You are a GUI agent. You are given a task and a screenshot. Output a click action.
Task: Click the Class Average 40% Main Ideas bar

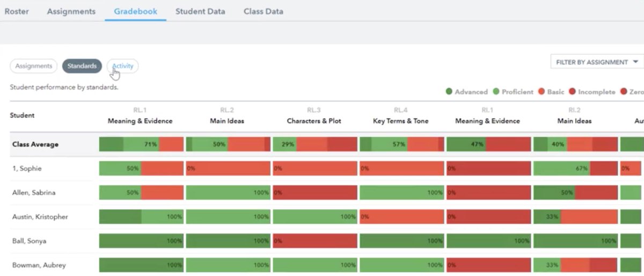tap(575, 144)
